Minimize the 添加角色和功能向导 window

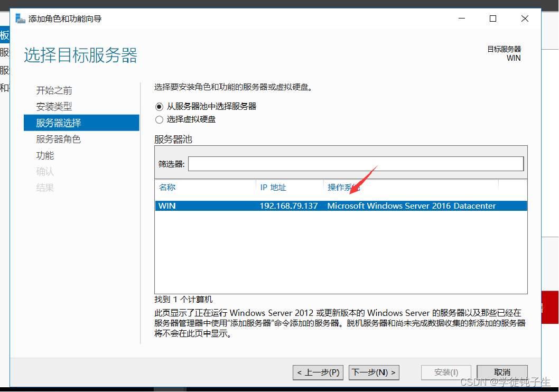462,18
